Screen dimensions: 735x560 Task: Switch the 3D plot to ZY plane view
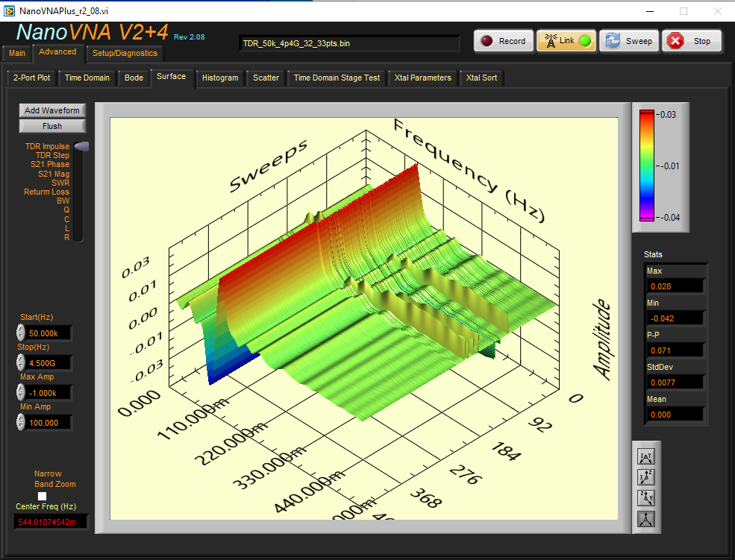646,497
